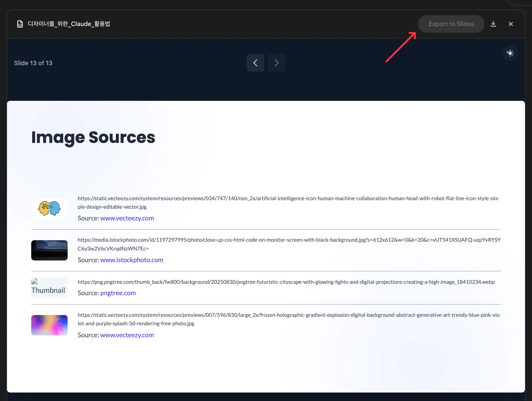Click the code on monitor thumbnail
Viewport: 532px width, 401px height.
tap(49, 250)
